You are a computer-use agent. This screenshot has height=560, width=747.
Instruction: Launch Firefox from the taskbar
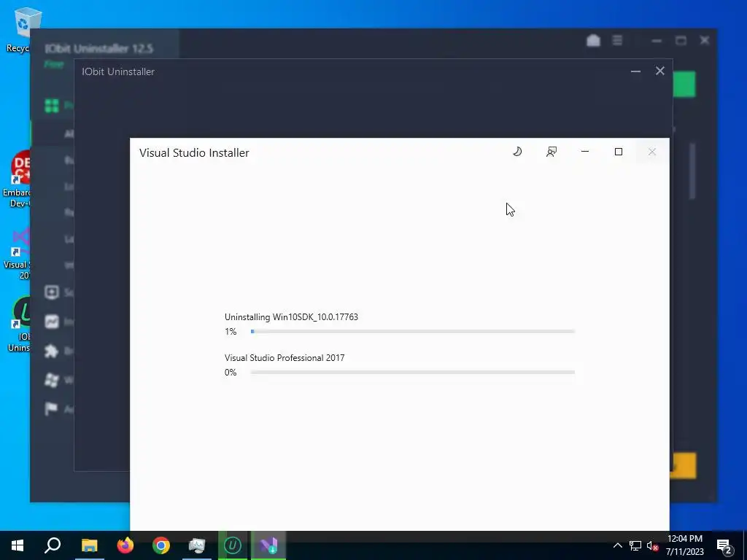(x=125, y=545)
